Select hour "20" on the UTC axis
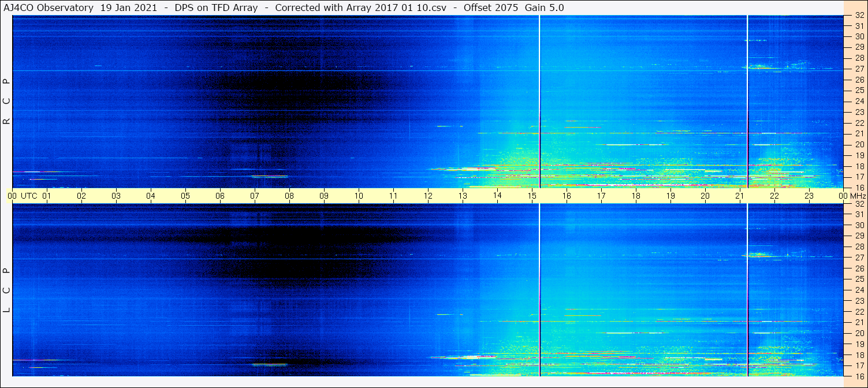This screenshot has width=868, height=388. pos(705,196)
